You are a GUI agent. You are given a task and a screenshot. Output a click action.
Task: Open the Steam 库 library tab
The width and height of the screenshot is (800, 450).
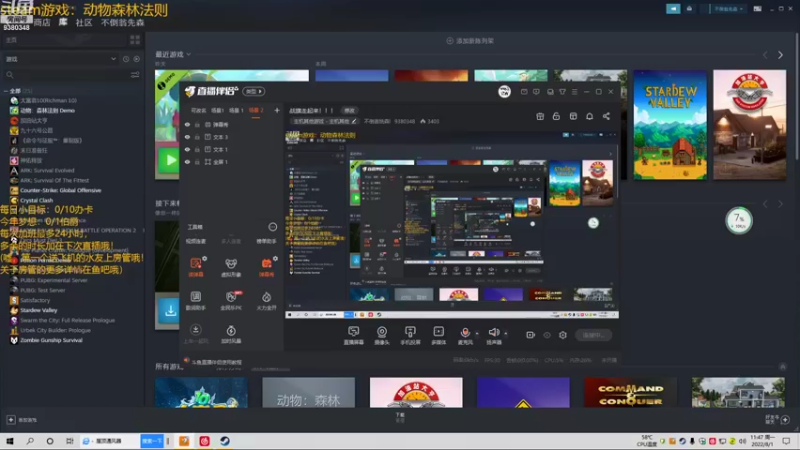(63, 22)
